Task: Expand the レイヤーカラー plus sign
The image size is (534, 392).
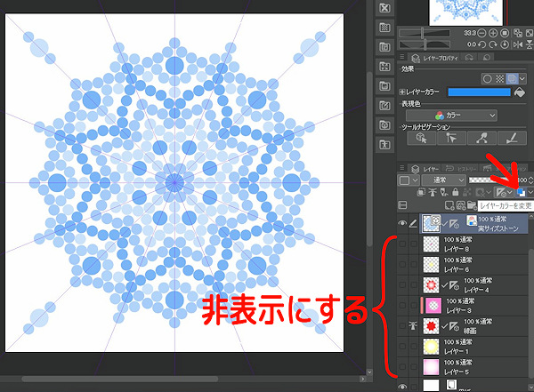Action: click(x=402, y=92)
